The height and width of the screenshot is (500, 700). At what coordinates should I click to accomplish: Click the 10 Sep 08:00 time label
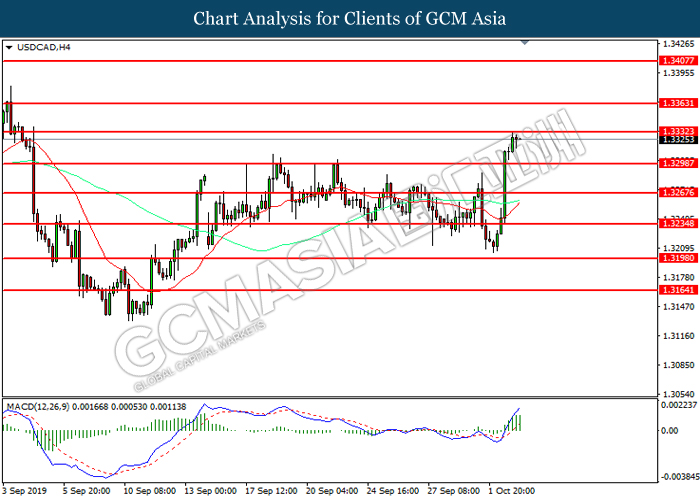pyautogui.click(x=149, y=491)
